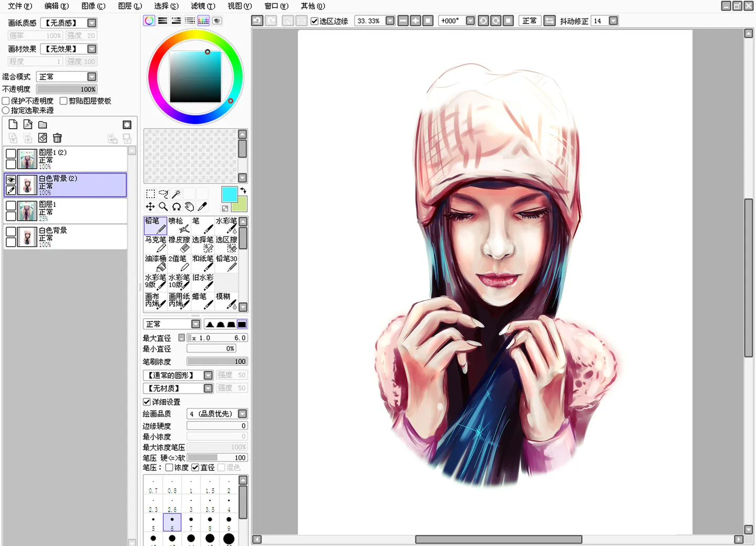The width and height of the screenshot is (756, 546).
Task: Open the 滤镜(T) menu
Action: [203, 6]
